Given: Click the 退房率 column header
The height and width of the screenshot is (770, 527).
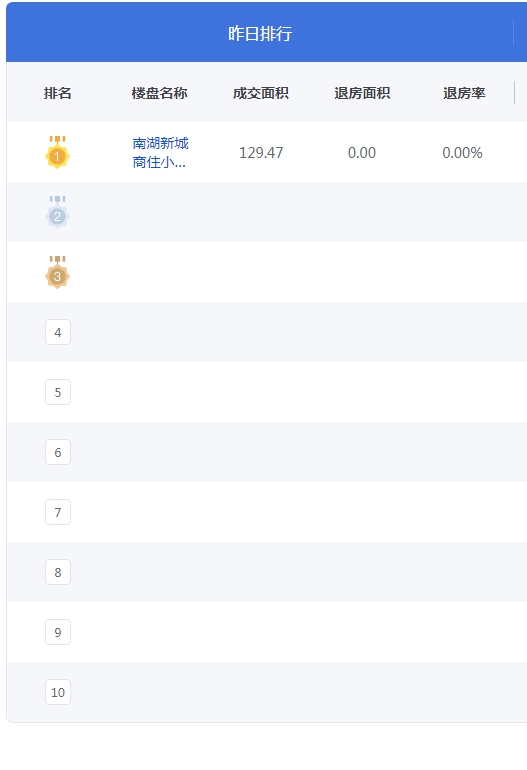Looking at the screenshot, I should click(464, 93).
